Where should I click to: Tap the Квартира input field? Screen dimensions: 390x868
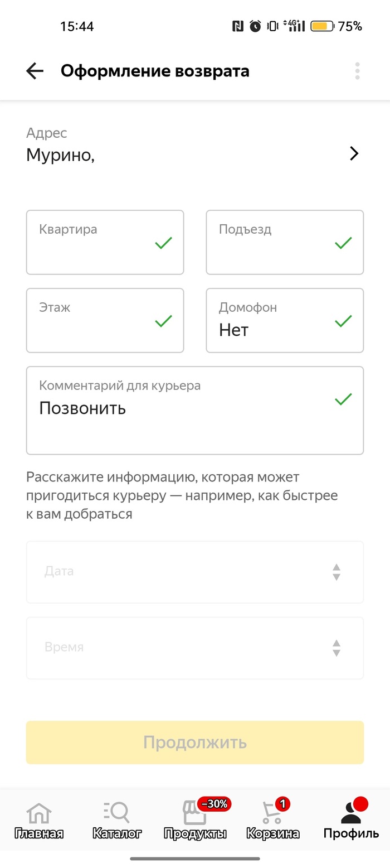click(105, 242)
